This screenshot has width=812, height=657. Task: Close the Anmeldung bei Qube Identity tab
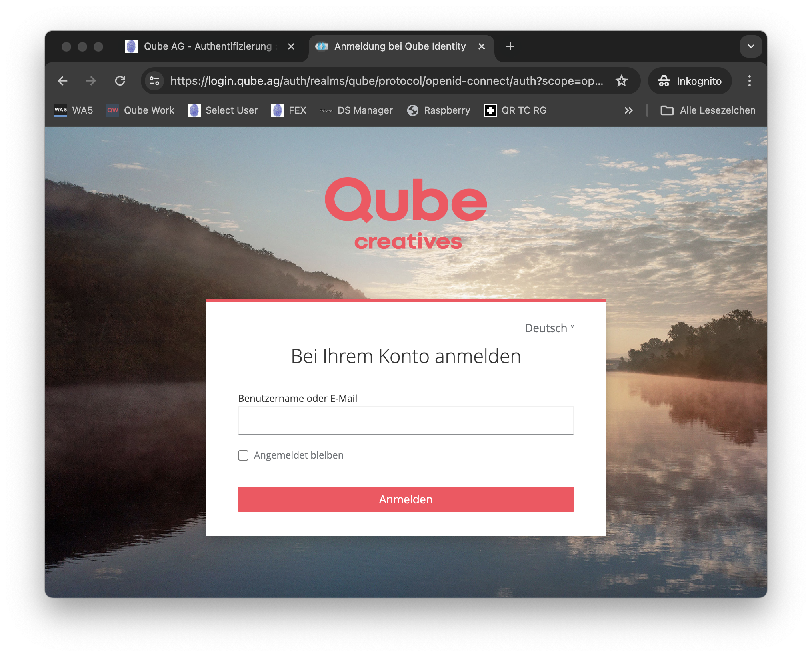(x=482, y=47)
